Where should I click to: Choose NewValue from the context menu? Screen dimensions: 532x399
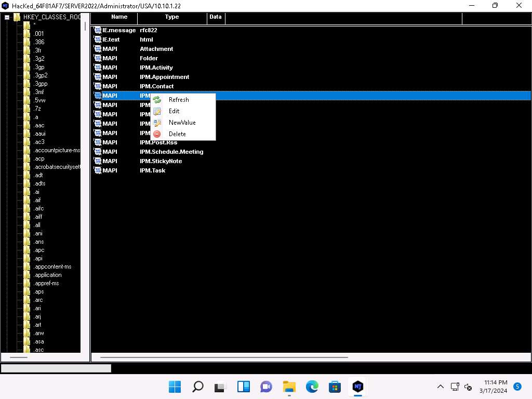(x=182, y=123)
